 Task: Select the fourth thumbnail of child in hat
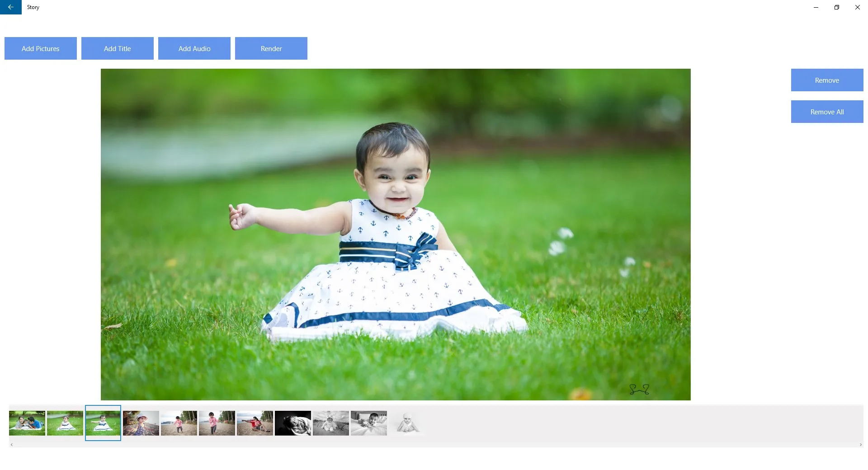point(141,423)
